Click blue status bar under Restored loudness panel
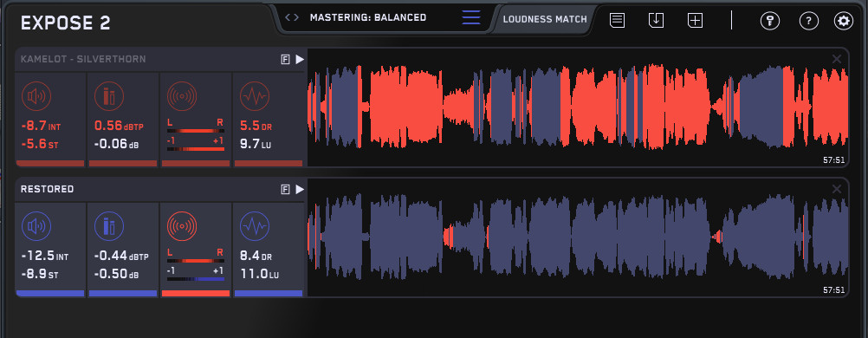 tap(50, 293)
